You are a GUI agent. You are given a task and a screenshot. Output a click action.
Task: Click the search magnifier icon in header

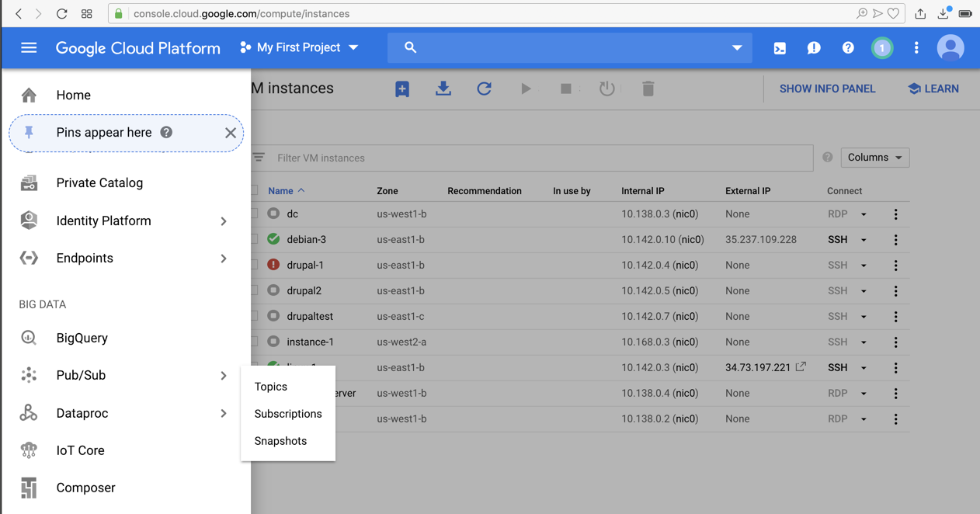(x=411, y=48)
